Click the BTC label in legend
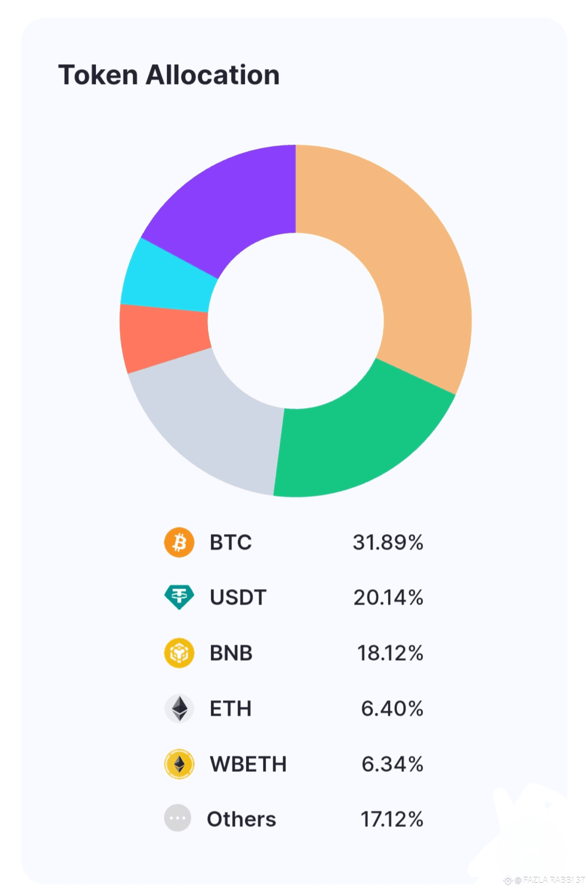Viewport: 588px width, 889px height. 231,542
